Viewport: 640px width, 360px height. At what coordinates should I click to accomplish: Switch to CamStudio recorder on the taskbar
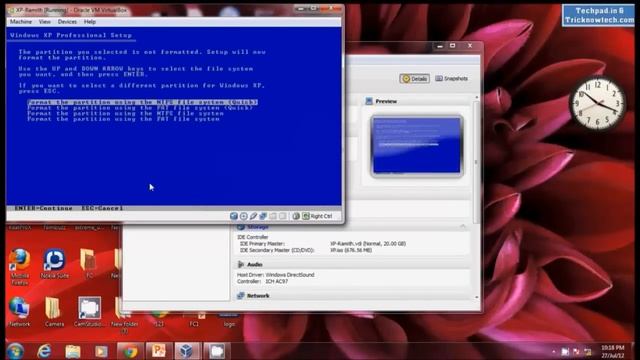pos(216,351)
